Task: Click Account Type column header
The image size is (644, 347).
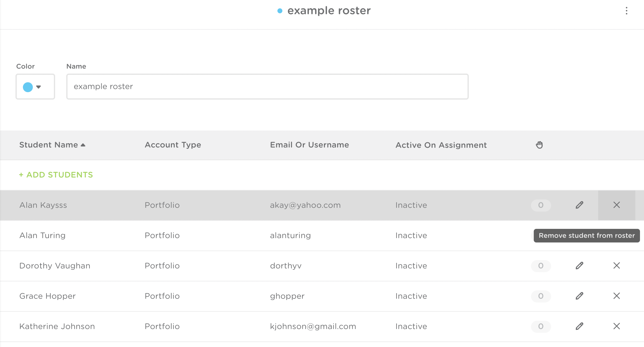Action: [x=173, y=145]
